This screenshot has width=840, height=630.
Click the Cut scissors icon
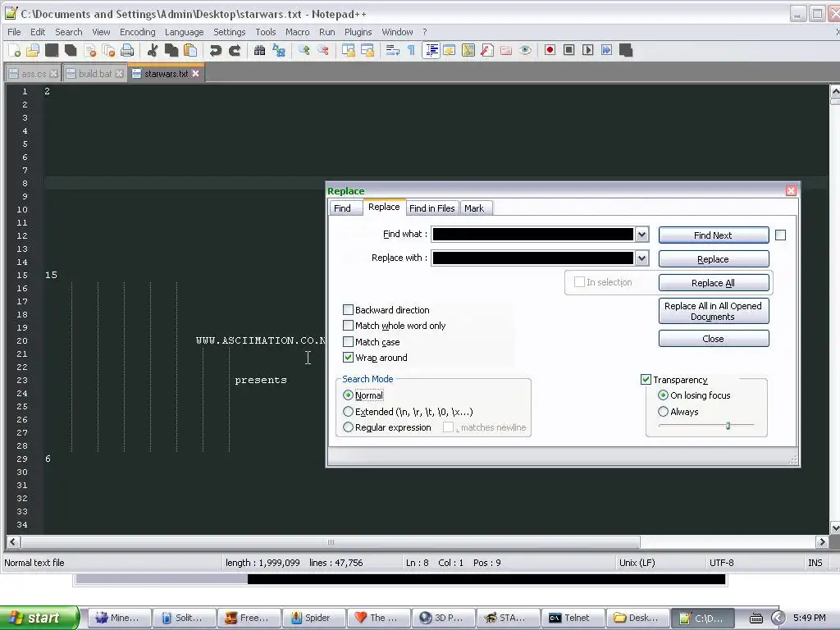click(153, 50)
